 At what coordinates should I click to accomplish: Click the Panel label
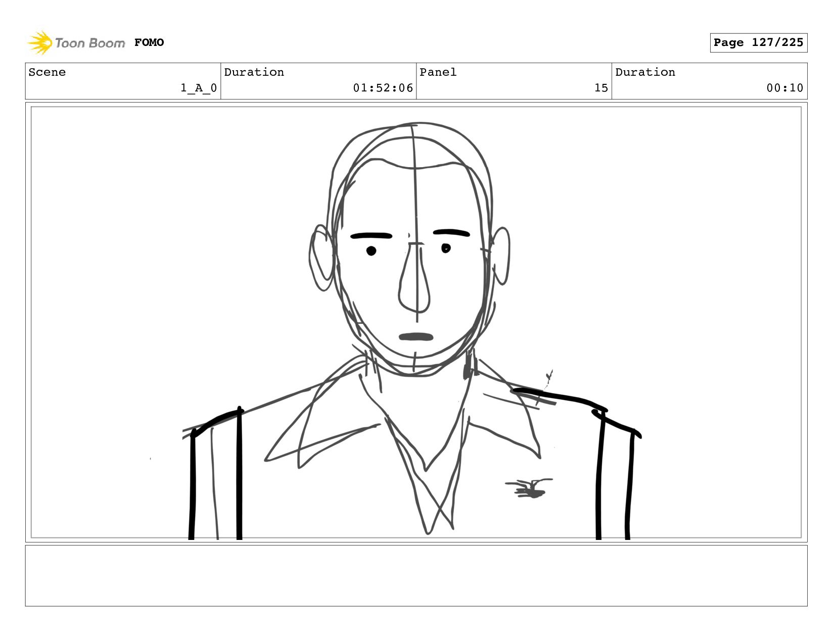click(x=438, y=72)
